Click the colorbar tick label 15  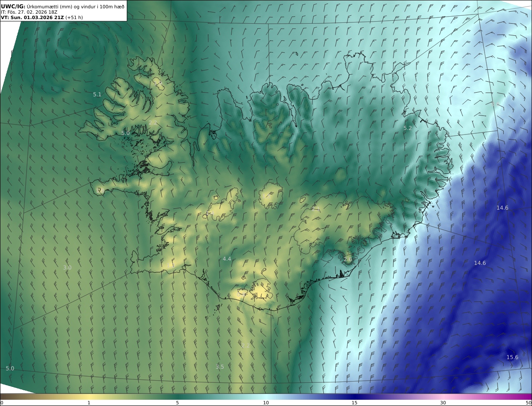[x=355, y=403]
